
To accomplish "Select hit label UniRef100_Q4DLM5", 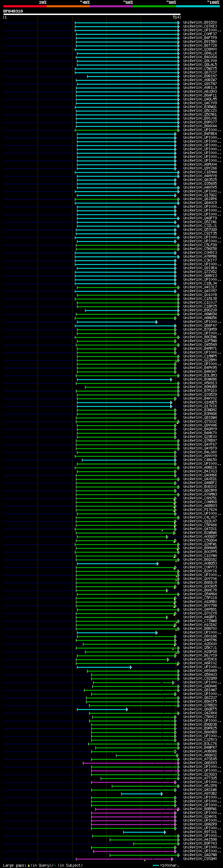I will pyautogui.click(x=200, y=99).
